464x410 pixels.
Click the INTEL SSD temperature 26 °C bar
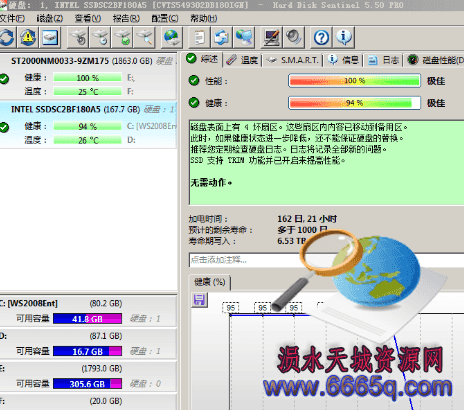pos(87,140)
